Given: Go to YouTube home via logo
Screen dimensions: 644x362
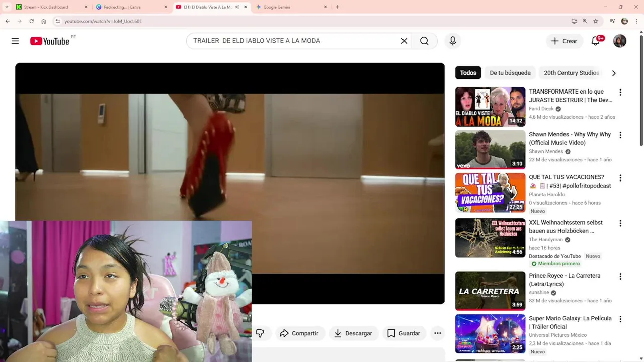Looking at the screenshot, I should [49, 41].
